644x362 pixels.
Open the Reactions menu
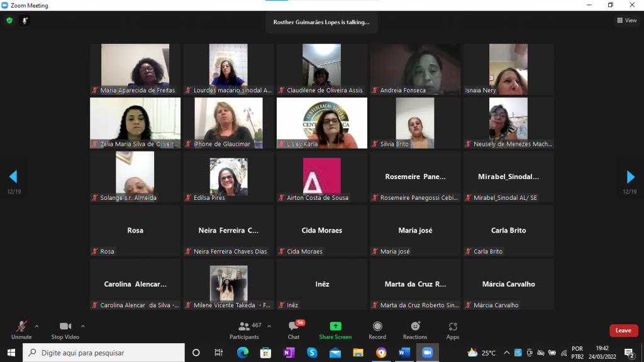point(415,330)
